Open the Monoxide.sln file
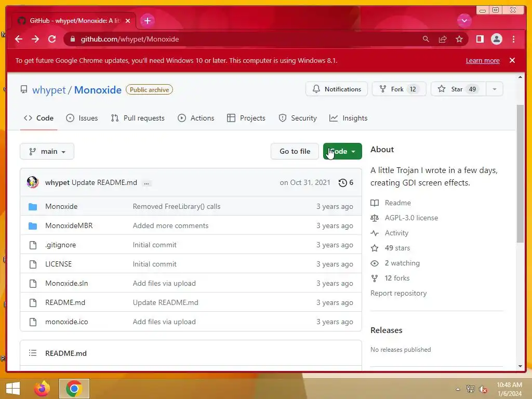 [66, 283]
